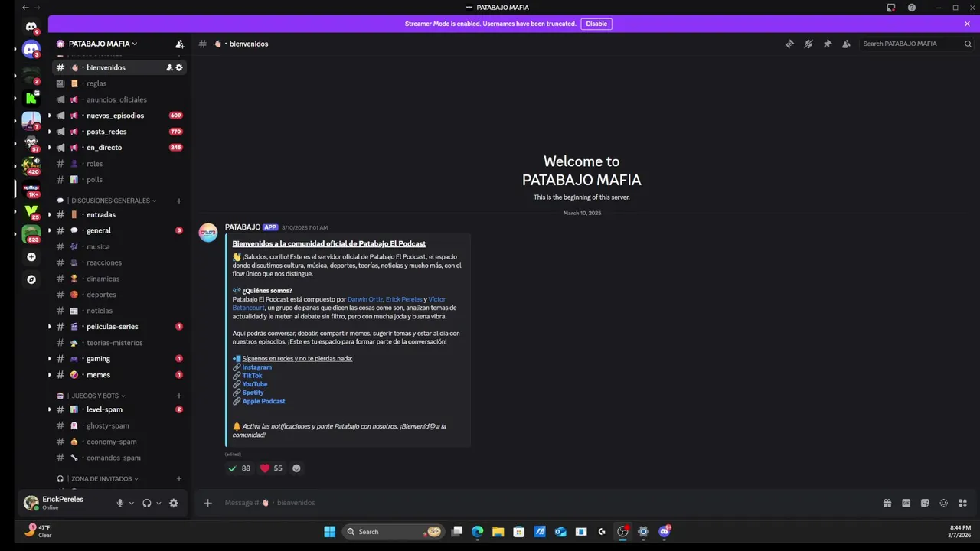Open headphone output options chevron
Viewport: 980px width, 551px height.
coord(158,503)
